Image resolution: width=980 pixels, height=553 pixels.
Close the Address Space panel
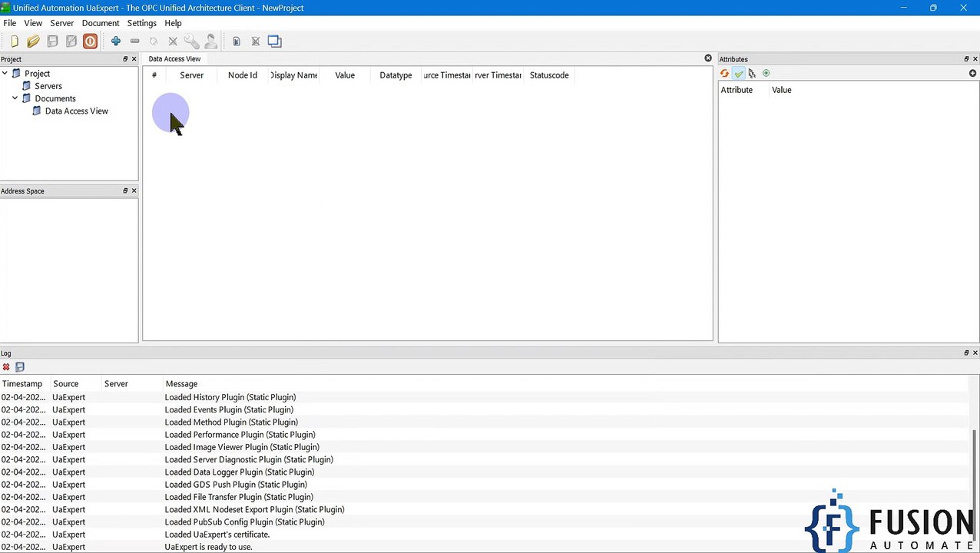[134, 190]
